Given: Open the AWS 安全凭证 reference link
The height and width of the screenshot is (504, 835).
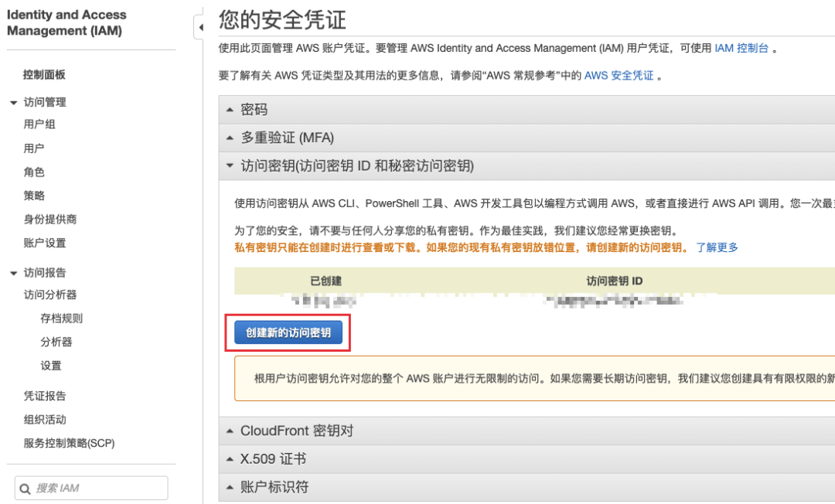Looking at the screenshot, I should pyautogui.click(x=619, y=76).
